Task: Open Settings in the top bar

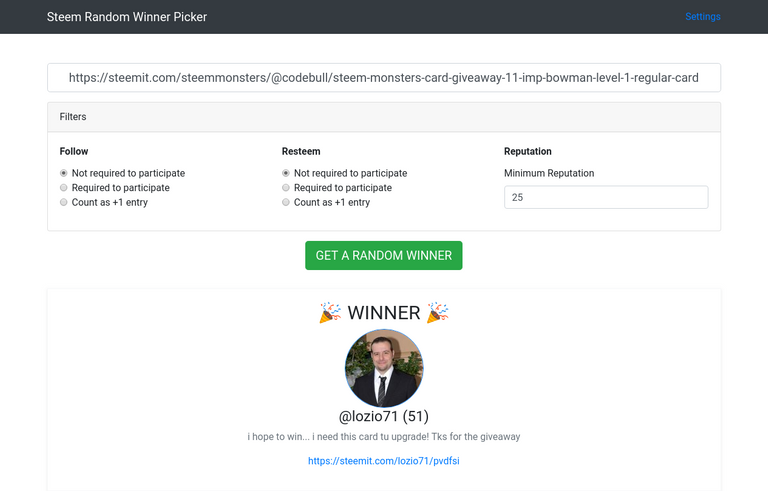Action: [x=703, y=17]
